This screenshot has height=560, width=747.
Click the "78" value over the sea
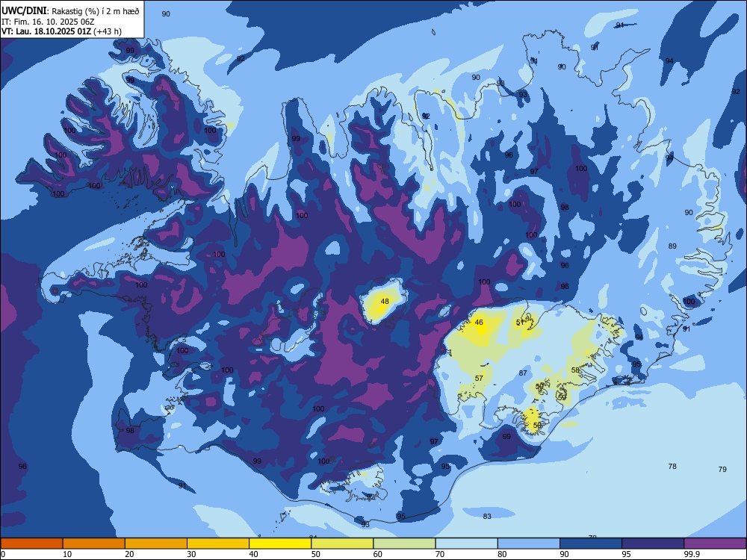[x=672, y=466]
